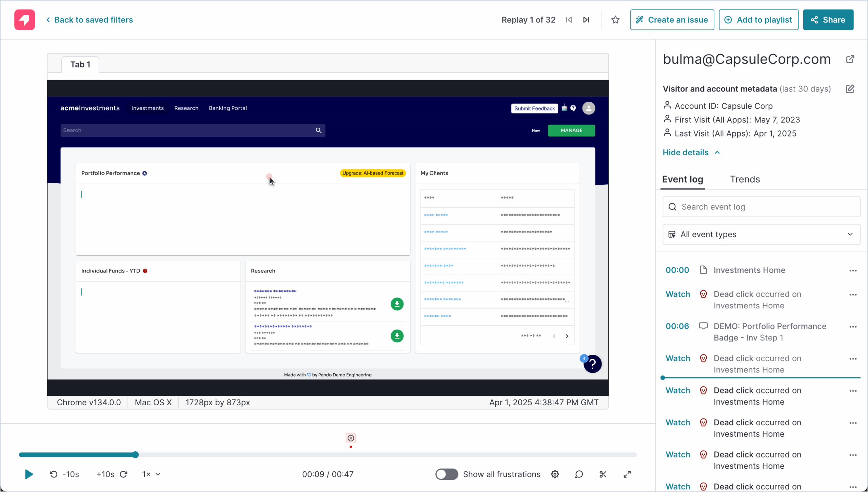Viewport: 868px width, 492px height.
Task: Go back to saved filters
Action: 90,20
